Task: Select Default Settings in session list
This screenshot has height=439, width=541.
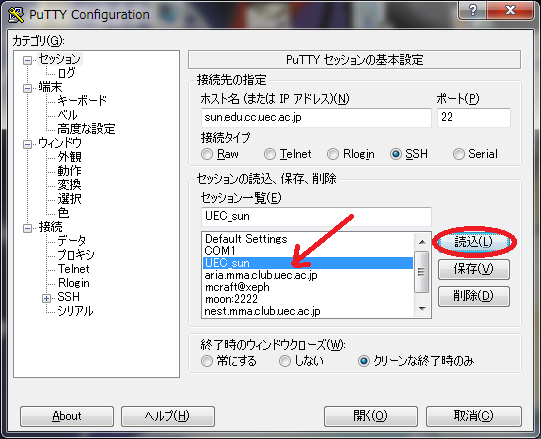Action: point(308,239)
